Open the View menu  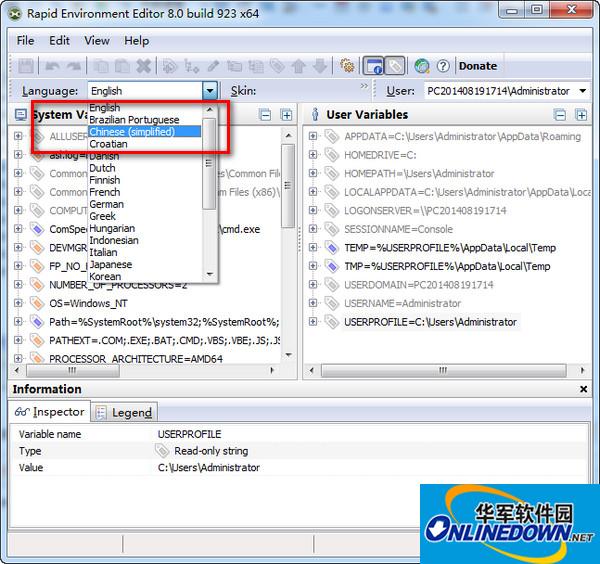coord(97,41)
